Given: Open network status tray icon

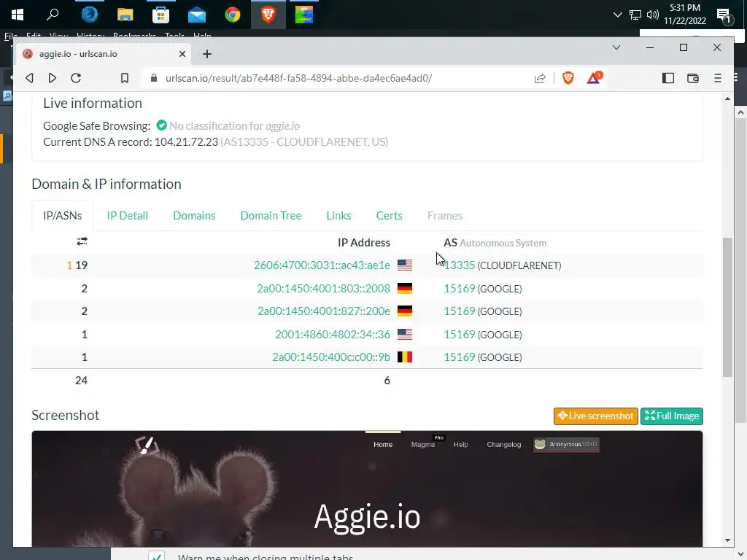Looking at the screenshot, I should [x=635, y=15].
